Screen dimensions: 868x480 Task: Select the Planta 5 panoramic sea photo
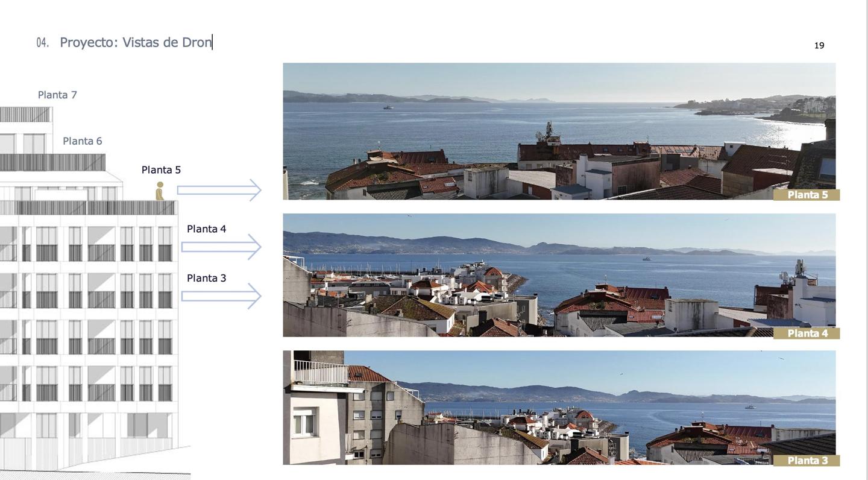(559, 131)
